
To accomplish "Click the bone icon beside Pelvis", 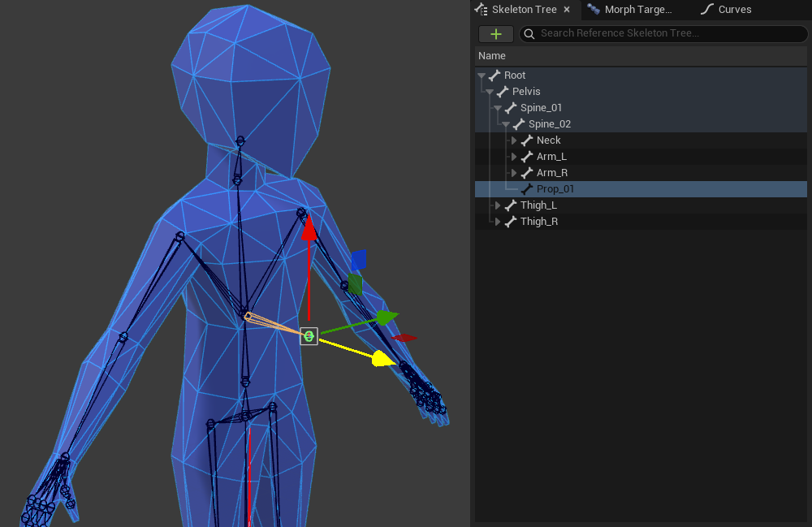I will click(503, 92).
